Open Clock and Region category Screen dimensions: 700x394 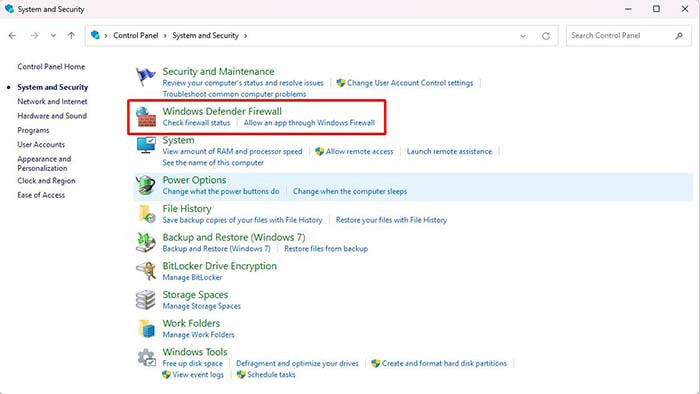coord(46,181)
